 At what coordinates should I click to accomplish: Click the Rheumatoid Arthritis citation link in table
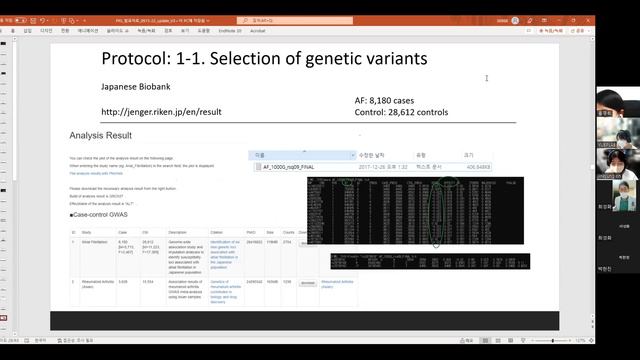[225, 291]
